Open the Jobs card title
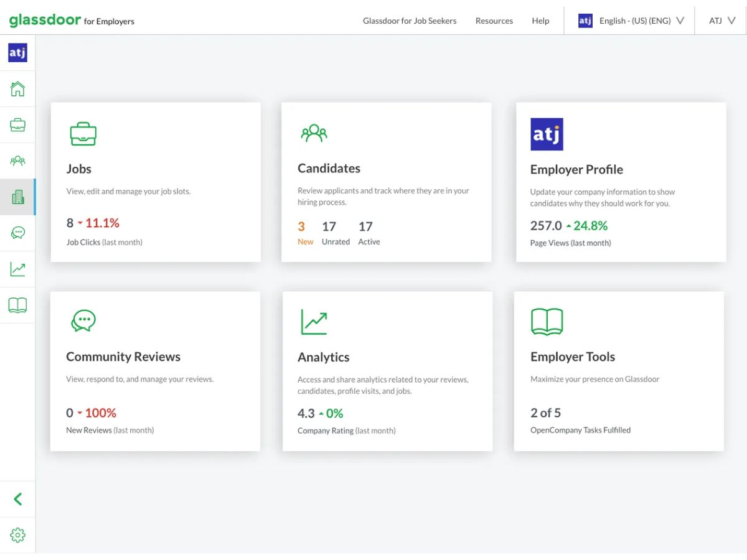Viewport: 747px width, 560px height. 79,169
